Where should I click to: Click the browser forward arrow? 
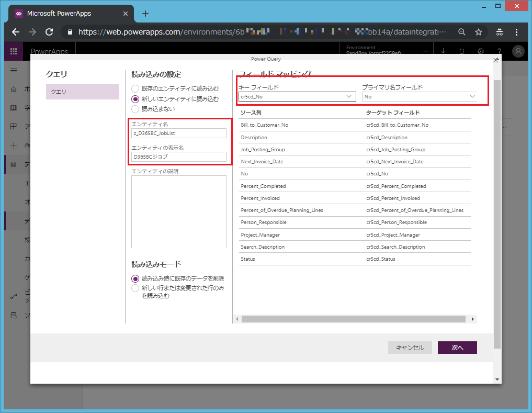[32, 32]
